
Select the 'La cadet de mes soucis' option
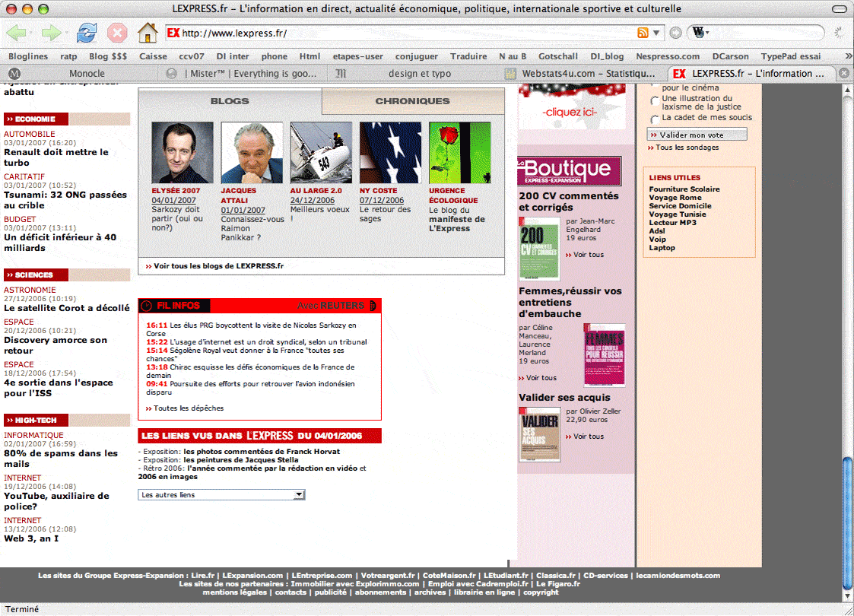(x=654, y=118)
